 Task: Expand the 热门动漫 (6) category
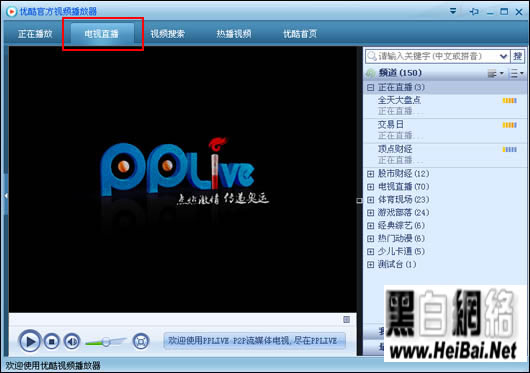370,239
